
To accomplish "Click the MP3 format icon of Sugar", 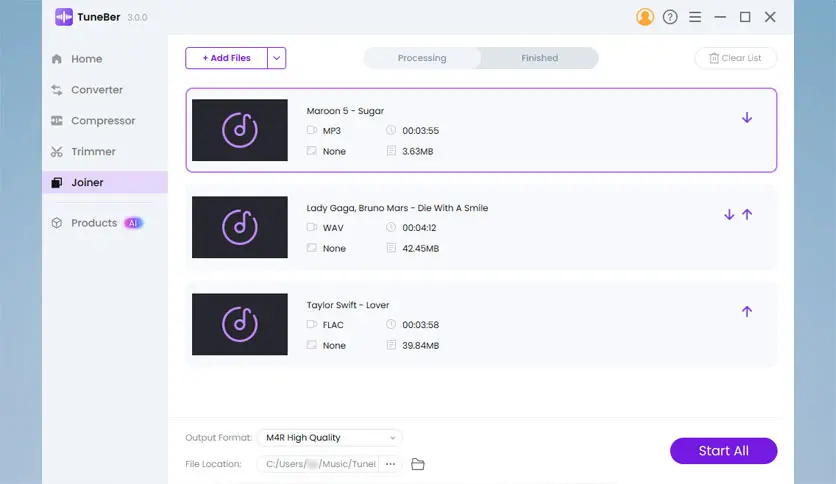I will (312, 130).
